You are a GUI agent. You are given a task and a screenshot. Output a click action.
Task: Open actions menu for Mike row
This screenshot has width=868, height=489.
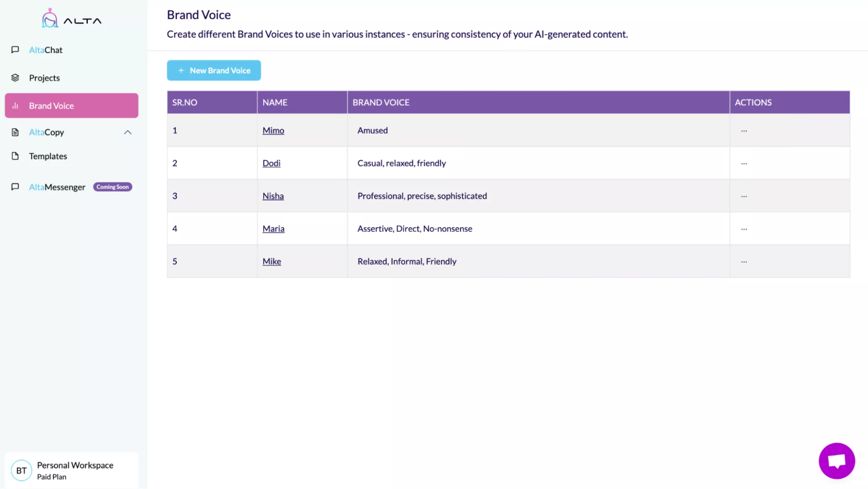point(744,262)
